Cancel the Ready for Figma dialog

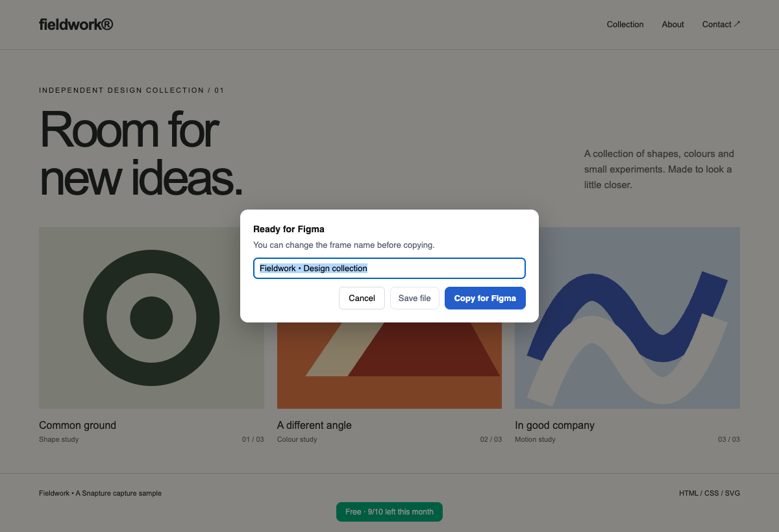pyautogui.click(x=362, y=298)
